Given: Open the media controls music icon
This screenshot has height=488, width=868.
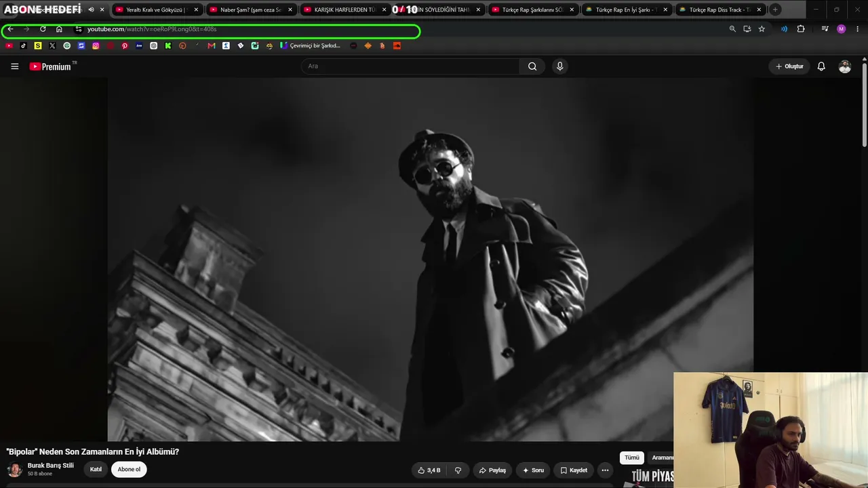Looking at the screenshot, I should tap(825, 29).
